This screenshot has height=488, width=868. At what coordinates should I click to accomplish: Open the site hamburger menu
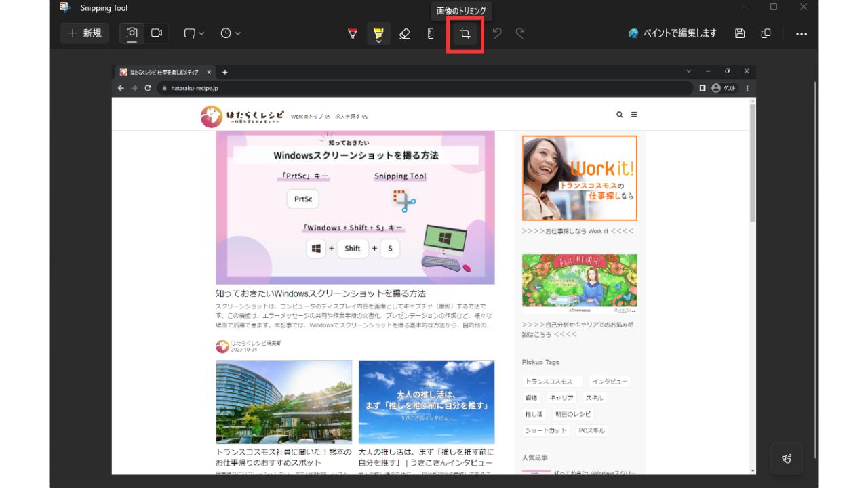(634, 115)
